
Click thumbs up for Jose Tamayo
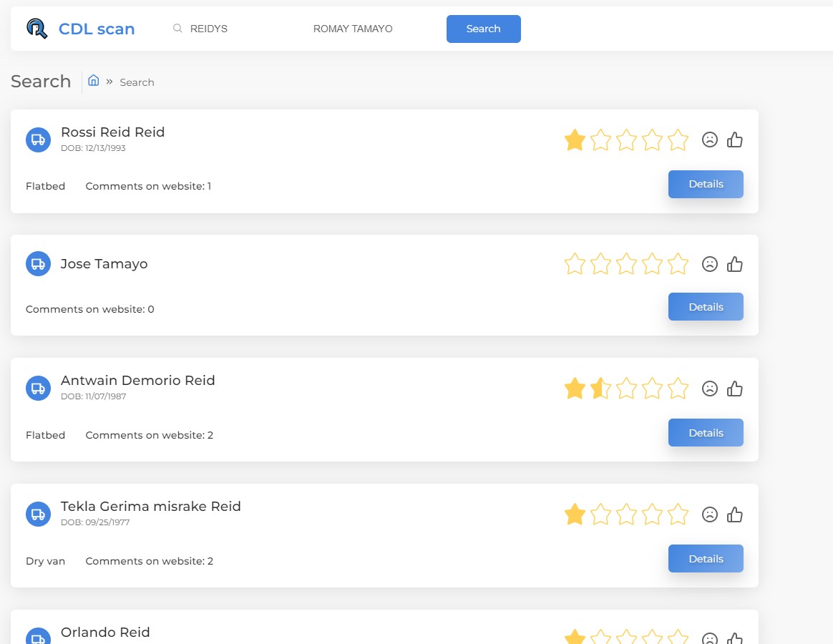click(x=735, y=263)
